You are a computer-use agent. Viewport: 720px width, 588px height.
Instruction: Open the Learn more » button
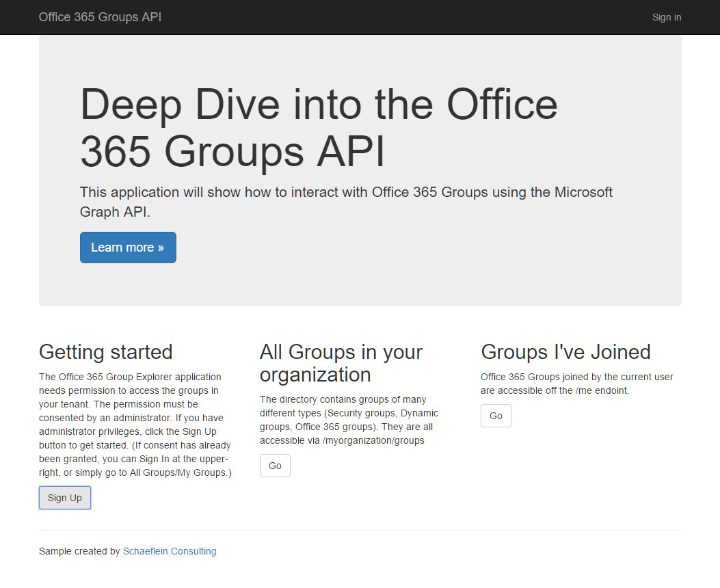click(128, 248)
